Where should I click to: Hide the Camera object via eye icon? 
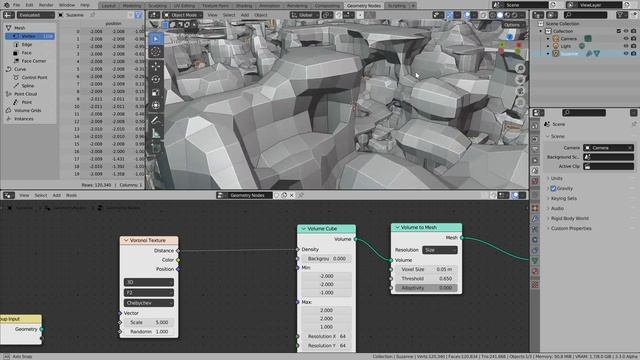click(626, 39)
